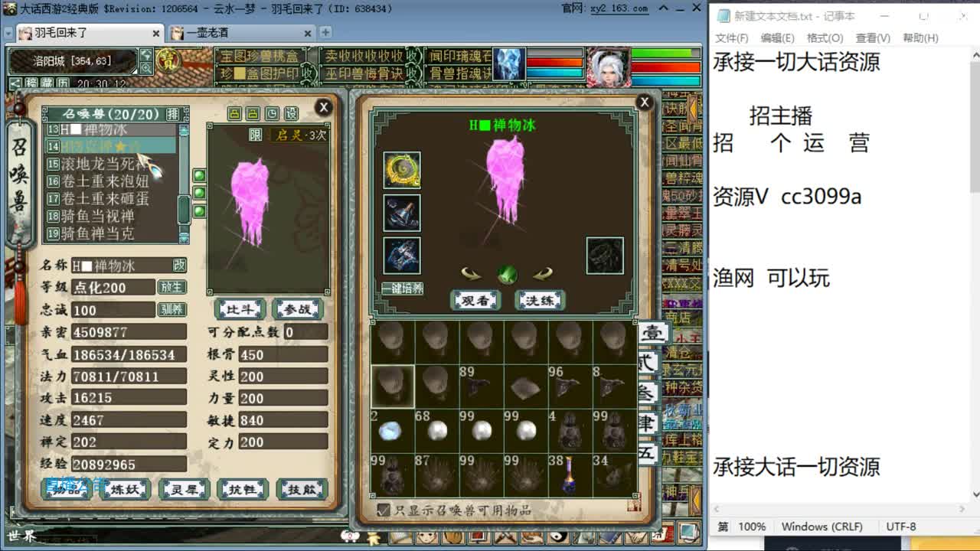This screenshot has width=980, height=551.
Task: Click the round 宝 treasure icon
Action: coord(168,60)
